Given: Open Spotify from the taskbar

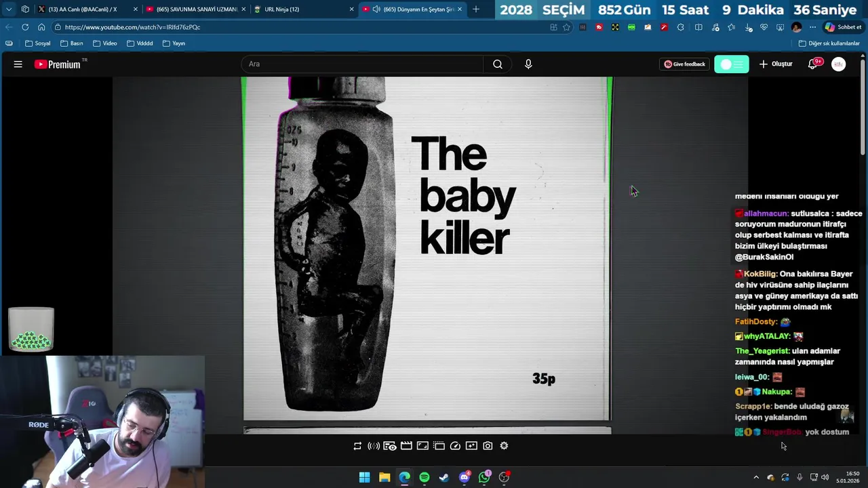Looking at the screenshot, I should 424,477.
